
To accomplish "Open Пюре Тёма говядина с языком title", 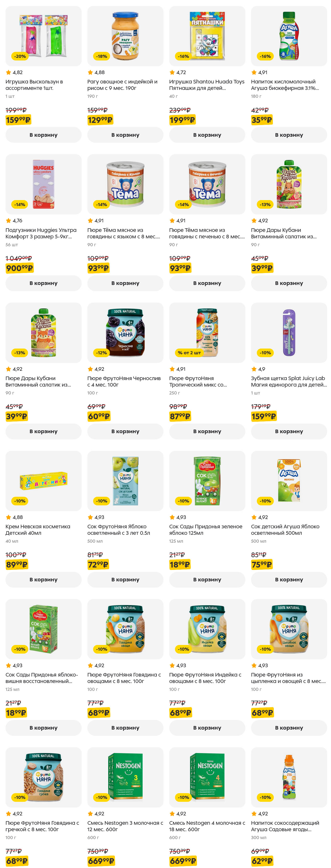I will coord(123,233).
